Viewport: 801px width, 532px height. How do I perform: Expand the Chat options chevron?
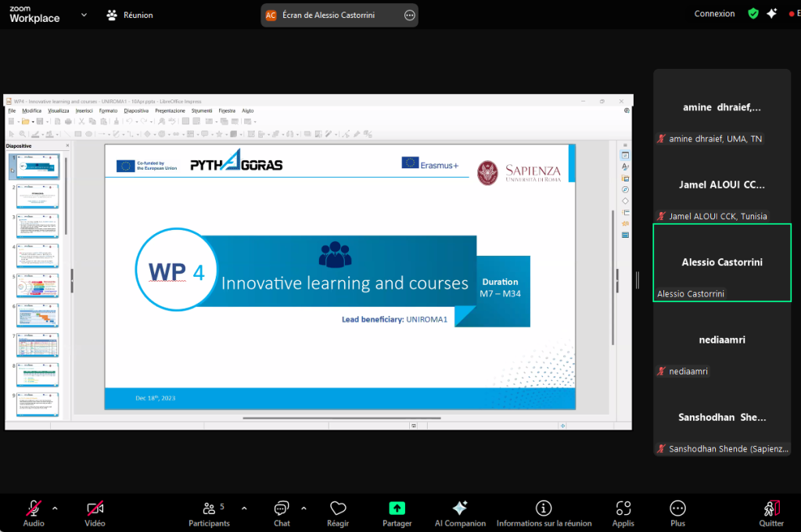click(304, 507)
